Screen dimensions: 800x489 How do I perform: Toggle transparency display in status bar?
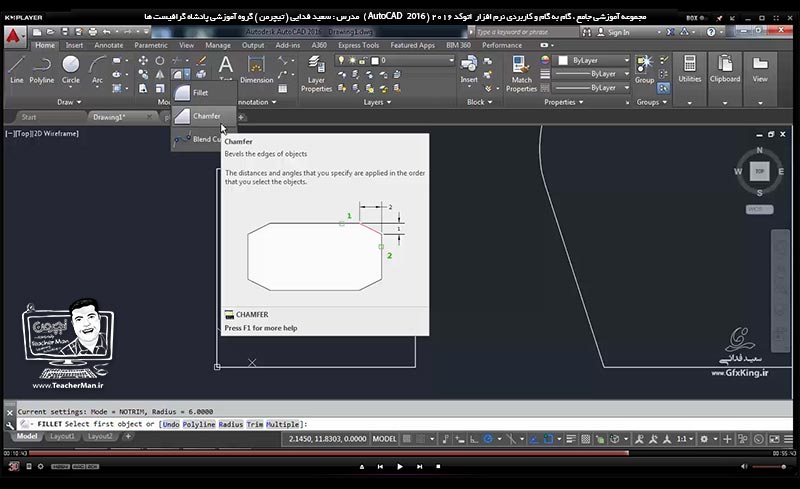pyautogui.click(x=586, y=439)
